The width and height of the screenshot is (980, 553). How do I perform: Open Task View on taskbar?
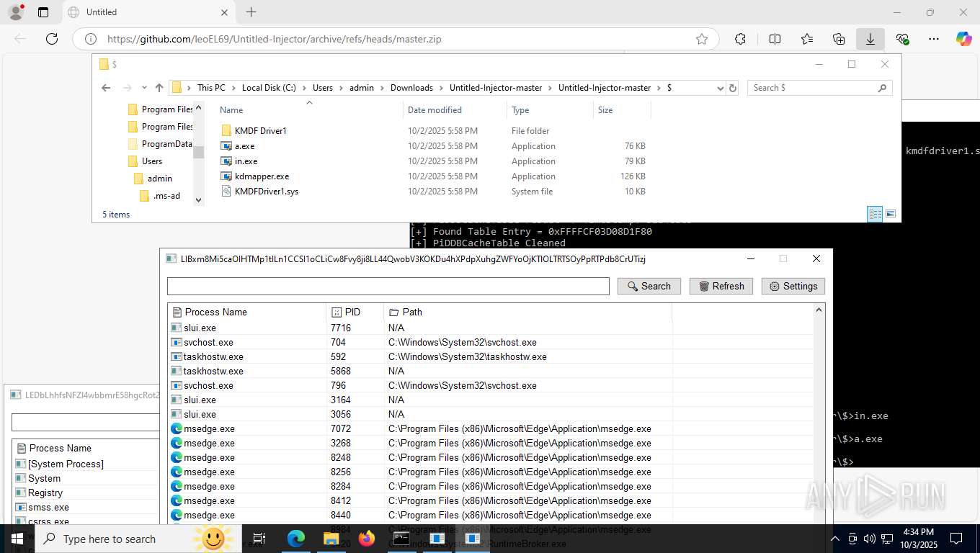pos(259,539)
